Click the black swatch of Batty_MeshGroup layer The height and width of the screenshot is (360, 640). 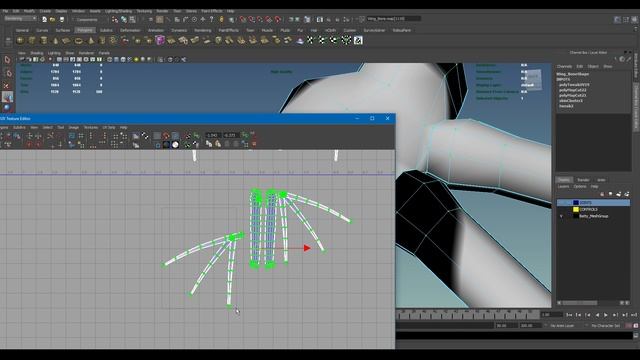point(576,216)
